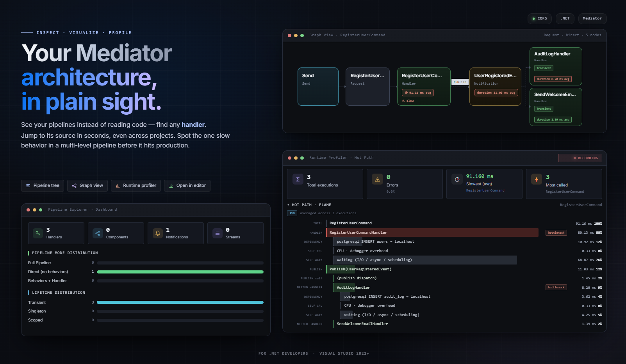This screenshot has height=364, width=626.
Task: Click the duration 11.03 ms avg badge
Action: 496,93
